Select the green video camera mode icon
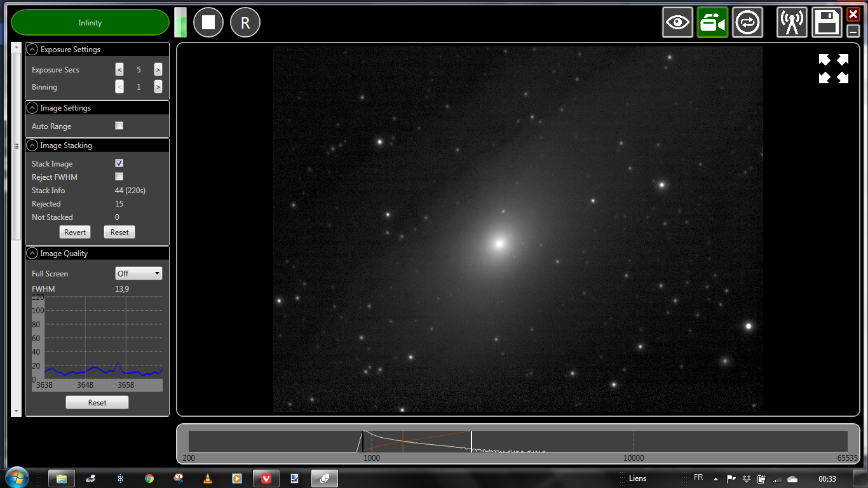The width and height of the screenshot is (868, 488). (x=712, y=23)
